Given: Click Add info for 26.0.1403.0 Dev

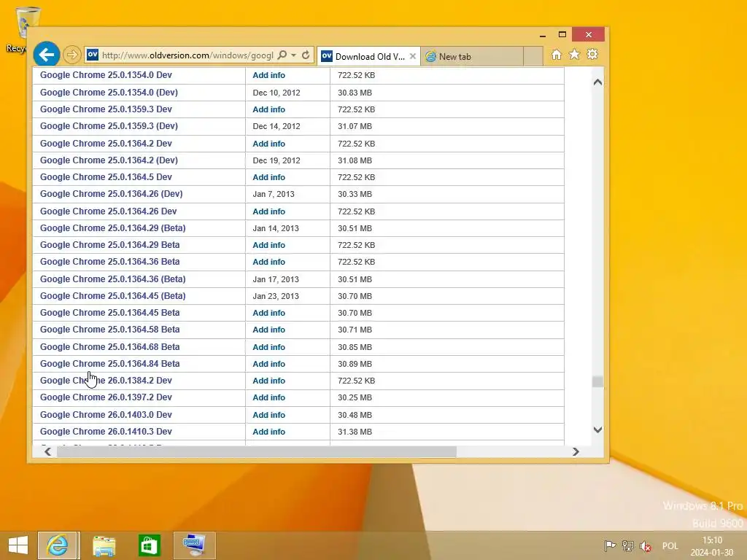Looking at the screenshot, I should click(x=268, y=415).
